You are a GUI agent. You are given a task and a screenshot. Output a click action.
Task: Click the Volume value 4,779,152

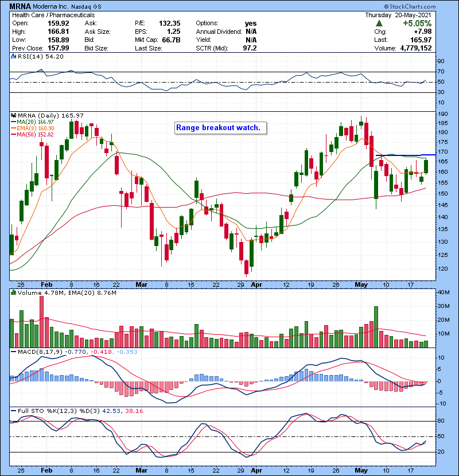click(416, 48)
